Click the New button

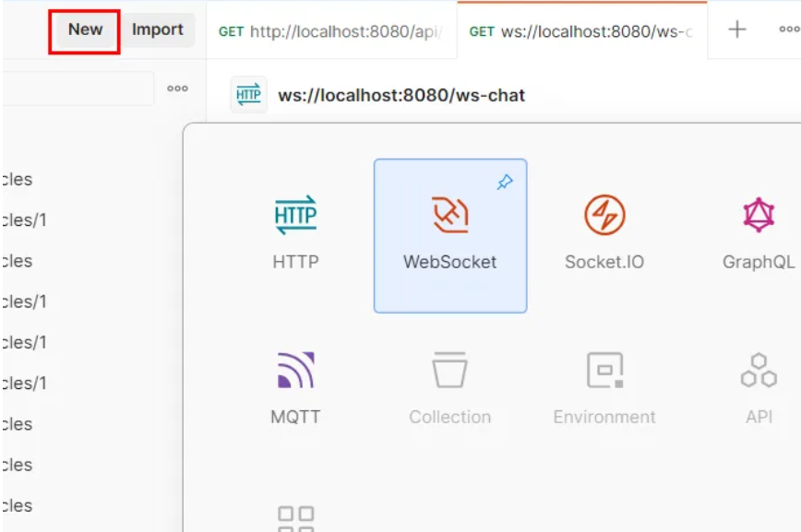point(85,30)
